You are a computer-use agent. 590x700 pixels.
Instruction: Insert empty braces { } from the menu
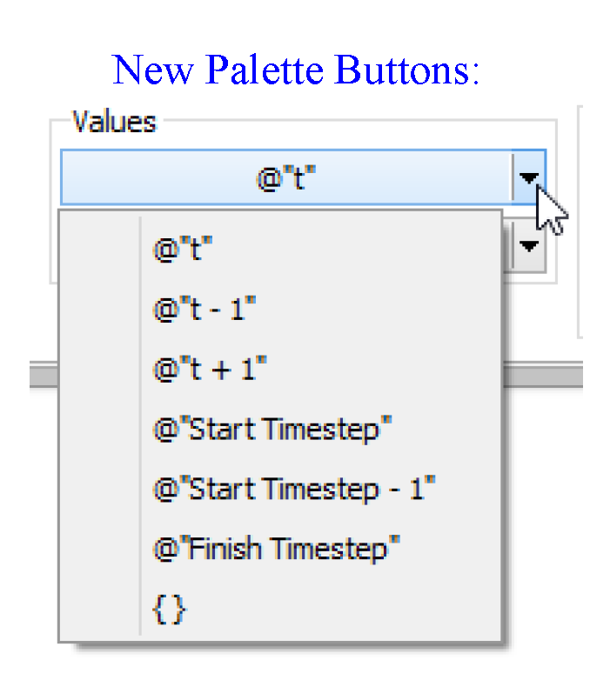[169, 610]
